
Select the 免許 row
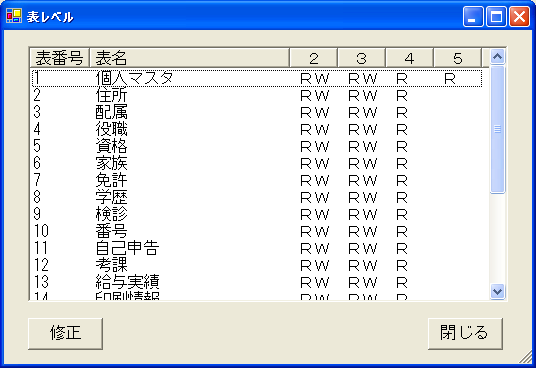257,180
